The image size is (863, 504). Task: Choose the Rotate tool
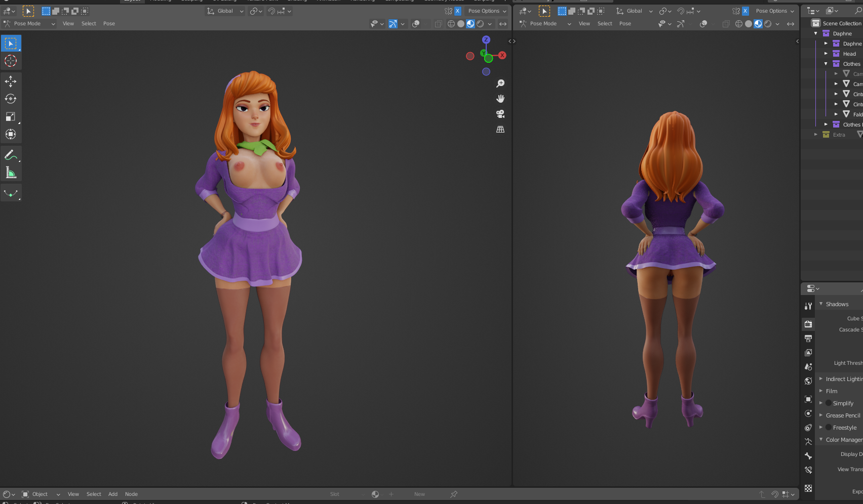(x=11, y=99)
